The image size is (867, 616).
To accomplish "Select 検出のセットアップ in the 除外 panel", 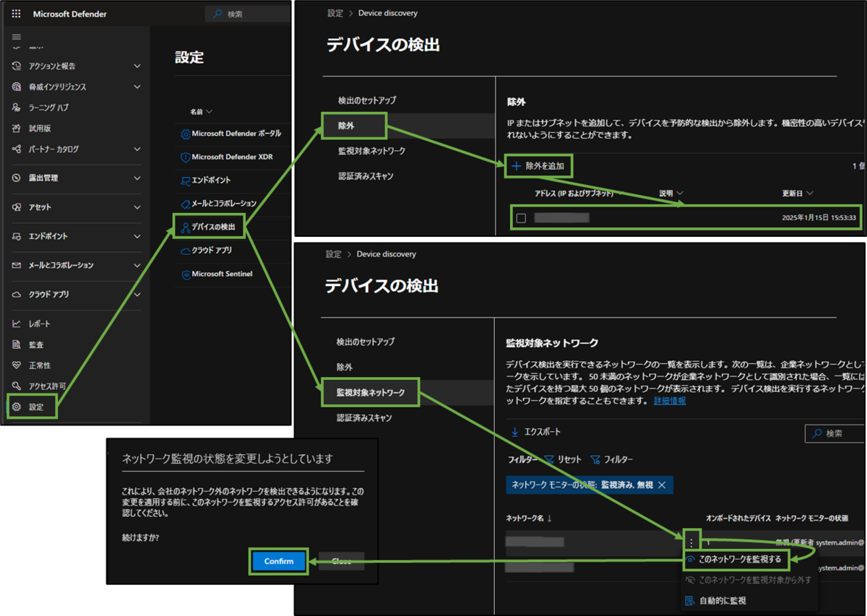I will [367, 100].
